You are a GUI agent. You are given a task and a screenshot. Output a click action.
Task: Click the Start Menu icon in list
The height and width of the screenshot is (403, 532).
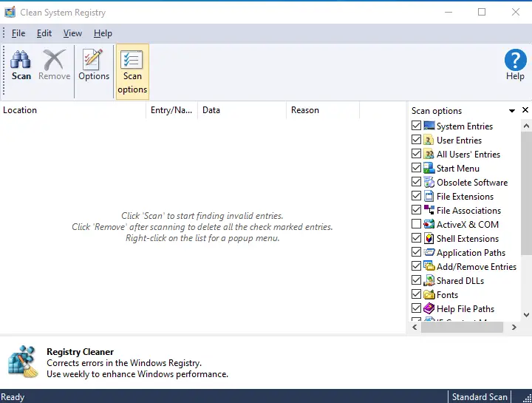click(429, 168)
